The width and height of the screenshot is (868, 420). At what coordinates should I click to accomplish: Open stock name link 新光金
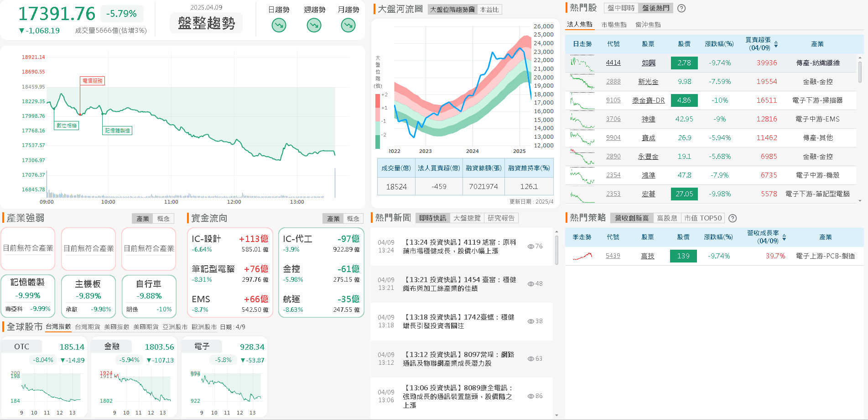(648, 82)
